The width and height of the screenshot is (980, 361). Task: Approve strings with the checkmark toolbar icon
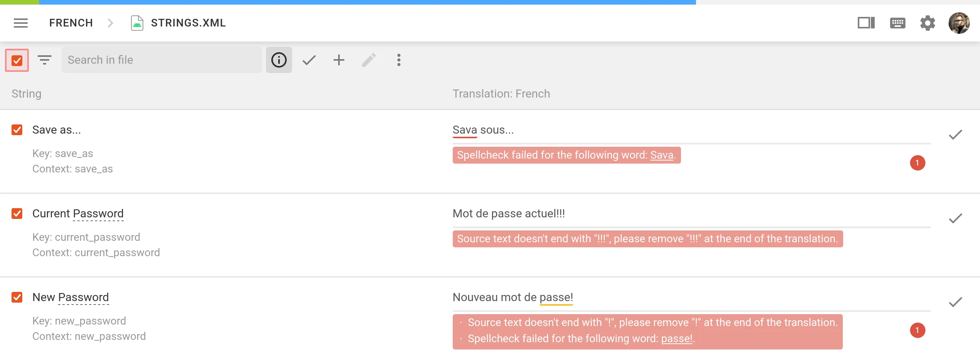point(309,60)
